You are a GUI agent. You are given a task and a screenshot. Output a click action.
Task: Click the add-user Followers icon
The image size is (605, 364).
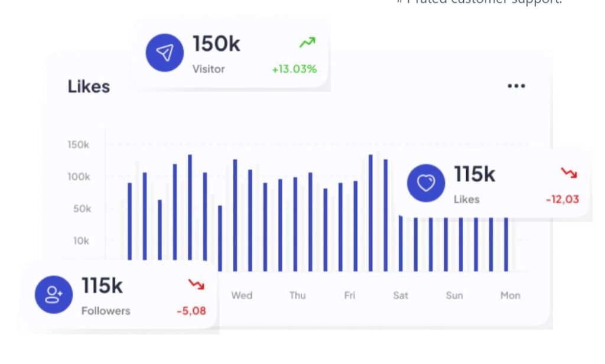(x=54, y=294)
